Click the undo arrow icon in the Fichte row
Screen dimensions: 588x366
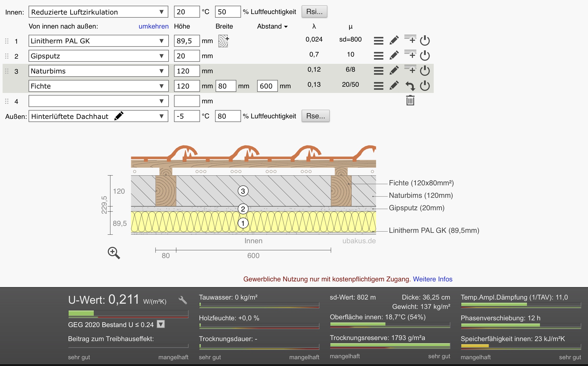(410, 86)
